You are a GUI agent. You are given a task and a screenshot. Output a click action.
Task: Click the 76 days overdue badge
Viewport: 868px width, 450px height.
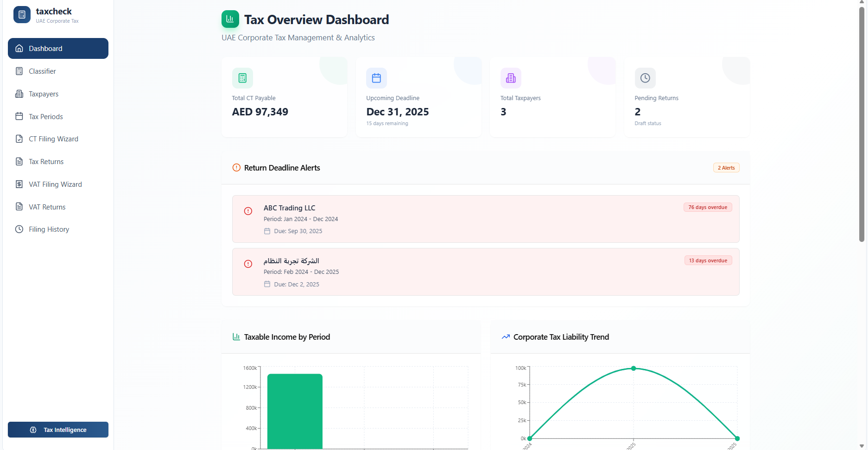[x=707, y=207]
